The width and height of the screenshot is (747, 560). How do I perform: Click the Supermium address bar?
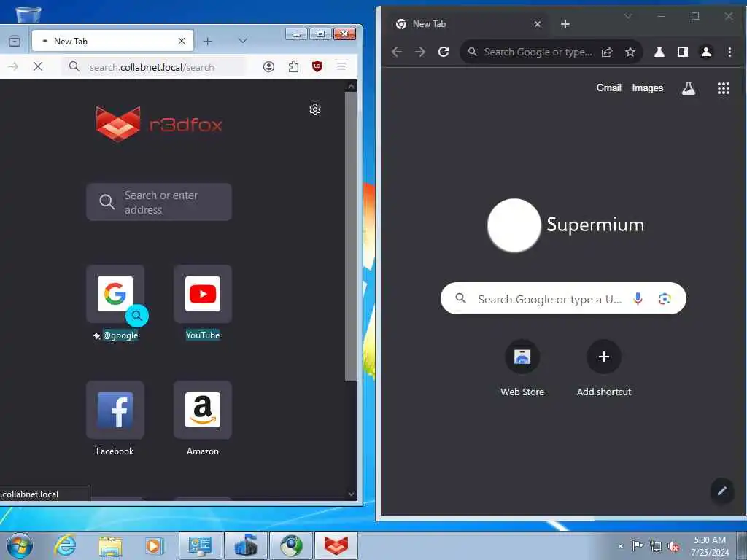[x=538, y=52]
